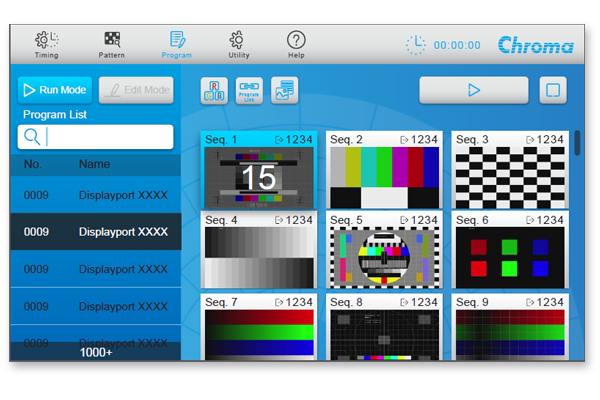
Task: Click the Program Link icon button
Action: (x=249, y=91)
